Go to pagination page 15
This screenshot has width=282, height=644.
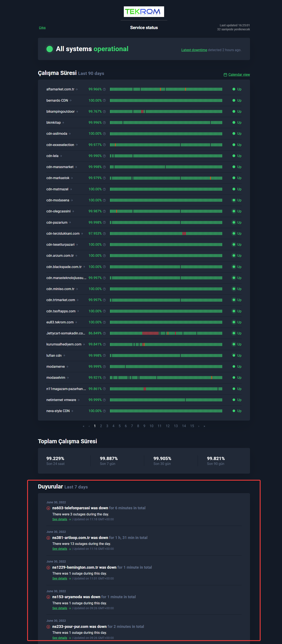192,426
